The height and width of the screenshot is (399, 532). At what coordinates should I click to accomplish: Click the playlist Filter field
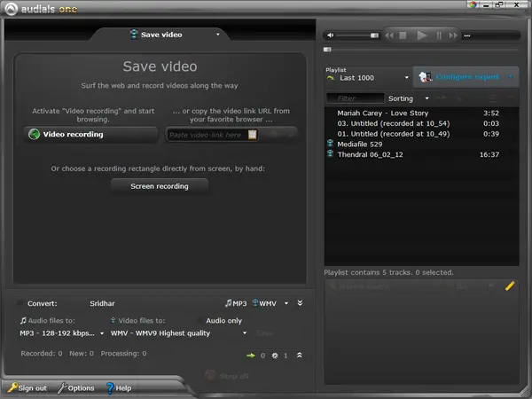(x=355, y=98)
